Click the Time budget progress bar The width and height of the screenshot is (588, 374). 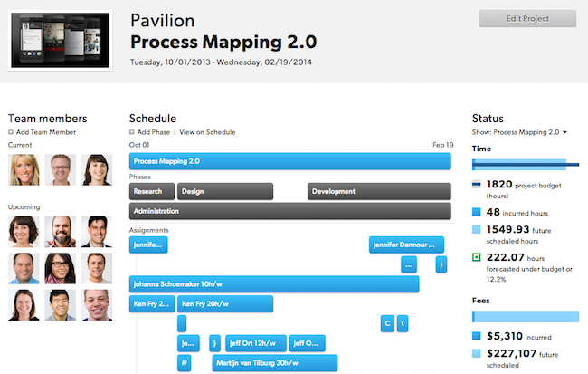(525, 165)
